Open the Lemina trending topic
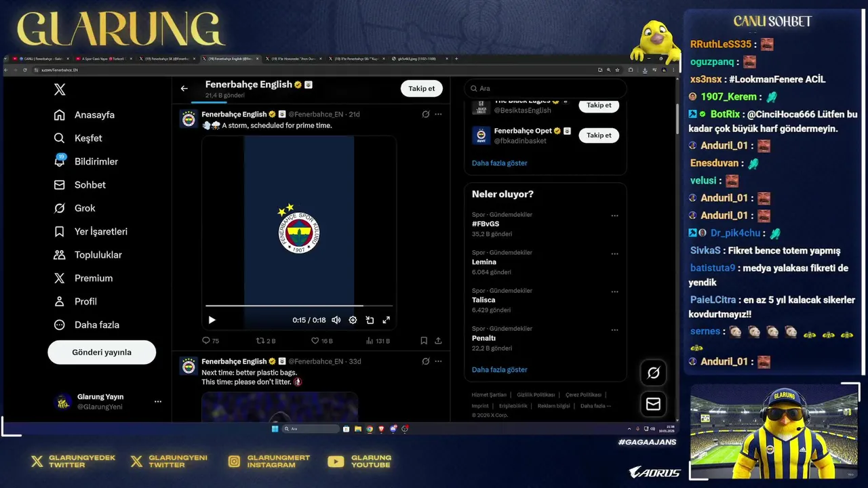The height and width of the screenshot is (488, 868). point(484,262)
